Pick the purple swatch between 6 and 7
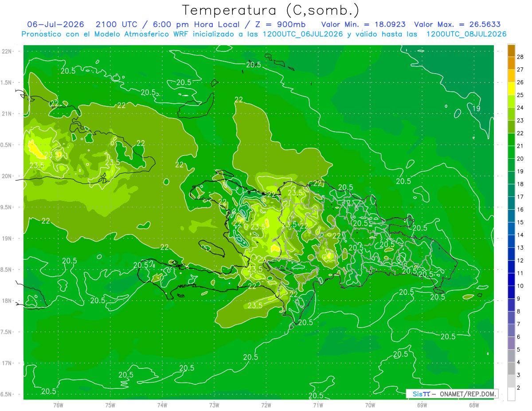This screenshot has width=532, height=411. (x=511, y=330)
